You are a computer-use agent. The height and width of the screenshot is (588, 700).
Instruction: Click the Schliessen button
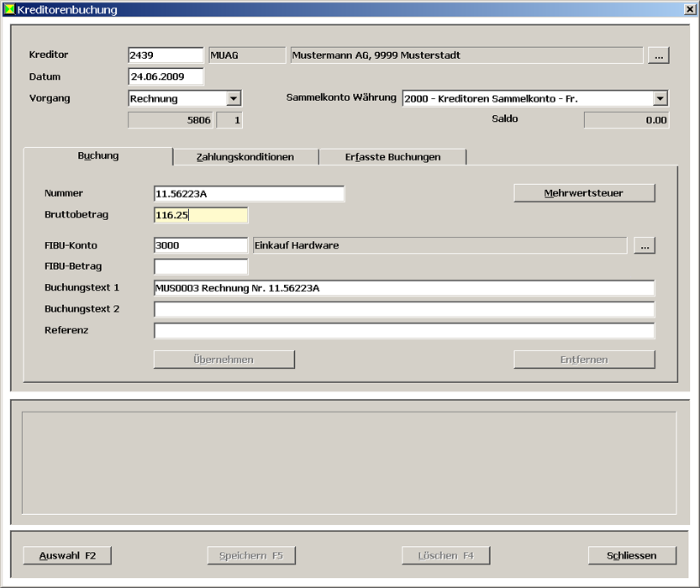[x=633, y=555]
